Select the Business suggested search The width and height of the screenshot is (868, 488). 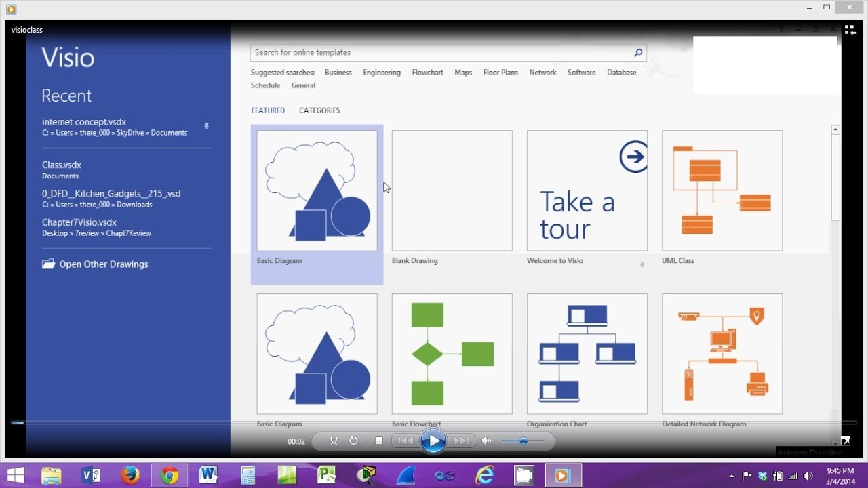tap(338, 73)
